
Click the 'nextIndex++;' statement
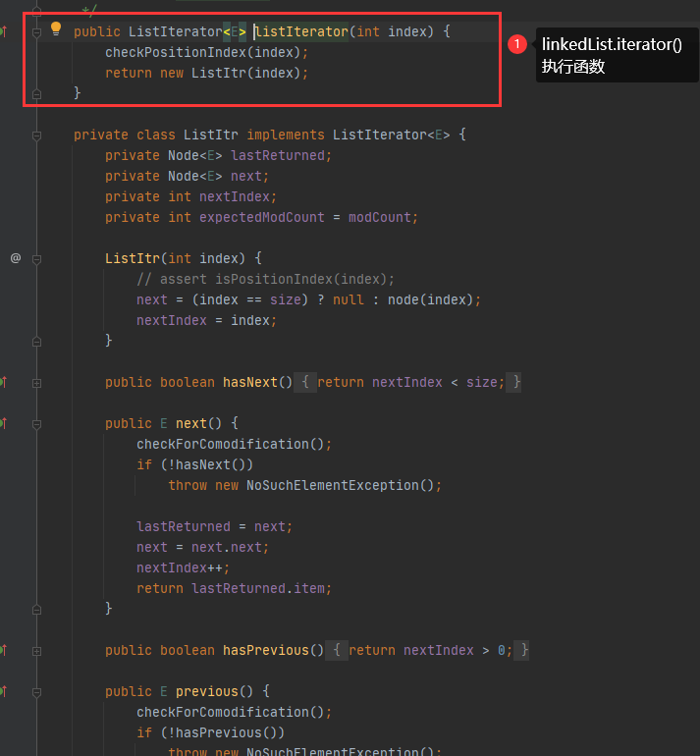click(184, 567)
